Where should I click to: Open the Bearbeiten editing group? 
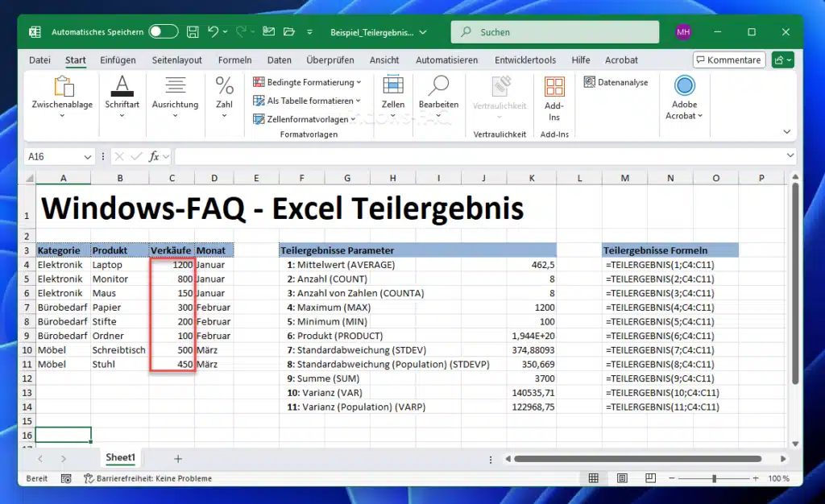[438, 95]
